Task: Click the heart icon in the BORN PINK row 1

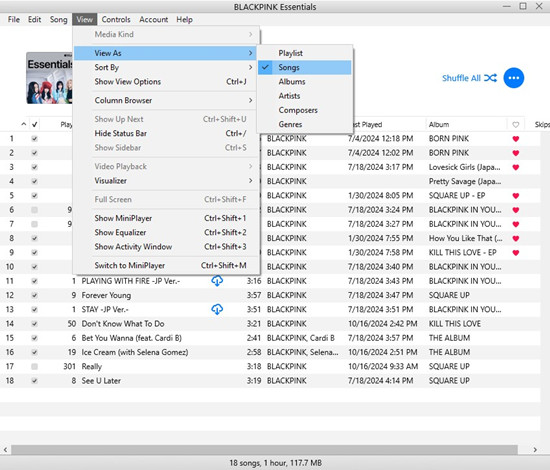Action: tap(515, 139)
